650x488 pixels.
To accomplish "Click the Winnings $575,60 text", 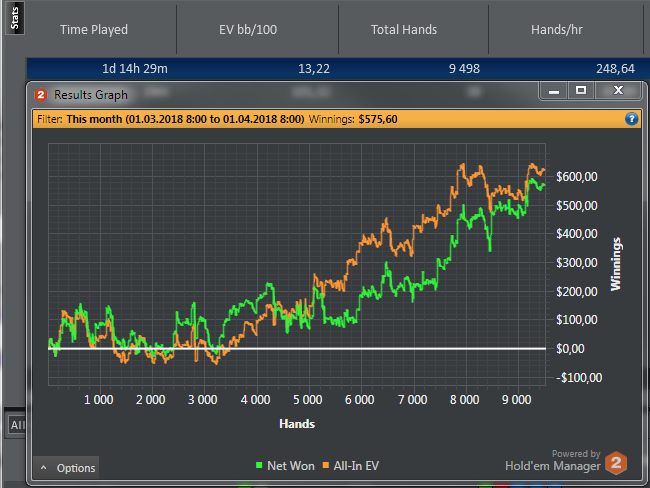I will click(x=353, y=119).
